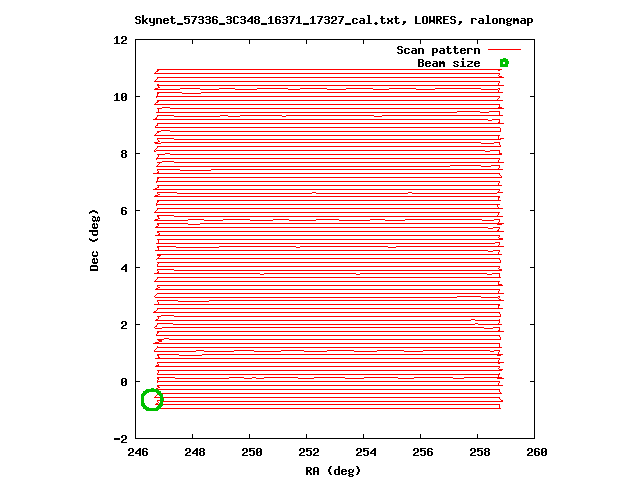Click the RA axis tick label 246
The image size is (640, 480).
click(138, 452)
